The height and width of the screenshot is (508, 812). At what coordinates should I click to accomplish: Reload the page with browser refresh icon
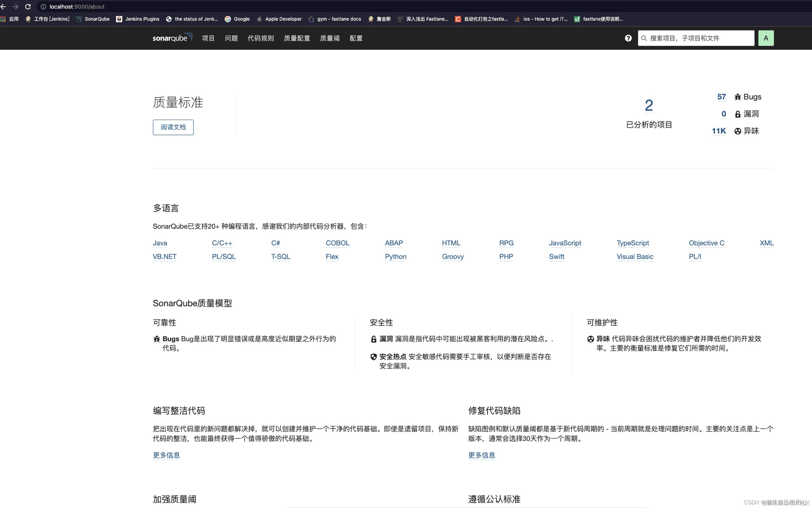[x=28, y=6]
